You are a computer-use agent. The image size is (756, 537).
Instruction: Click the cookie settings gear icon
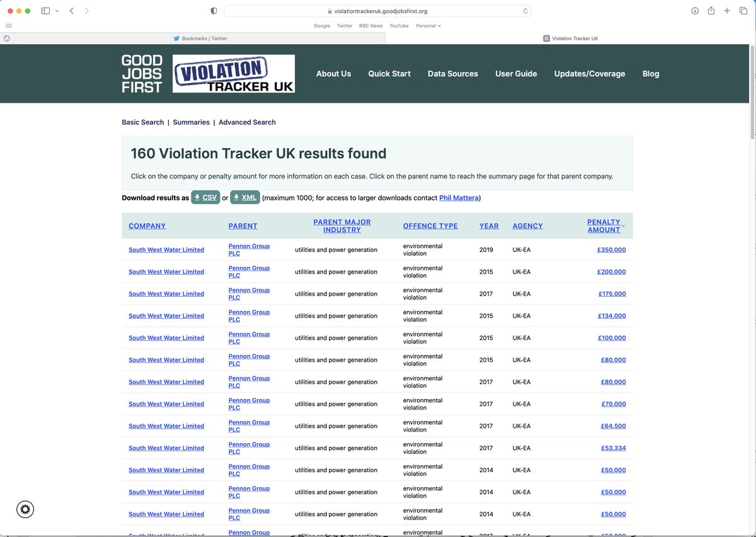[25, 509]
